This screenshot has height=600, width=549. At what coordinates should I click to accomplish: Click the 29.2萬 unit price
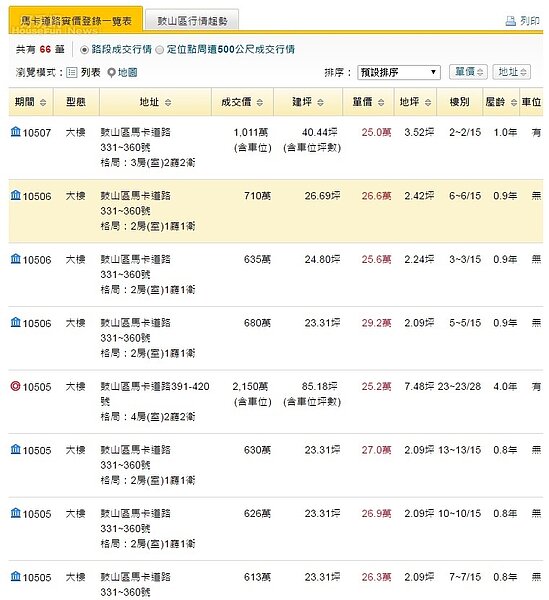(x=376, y=323)
